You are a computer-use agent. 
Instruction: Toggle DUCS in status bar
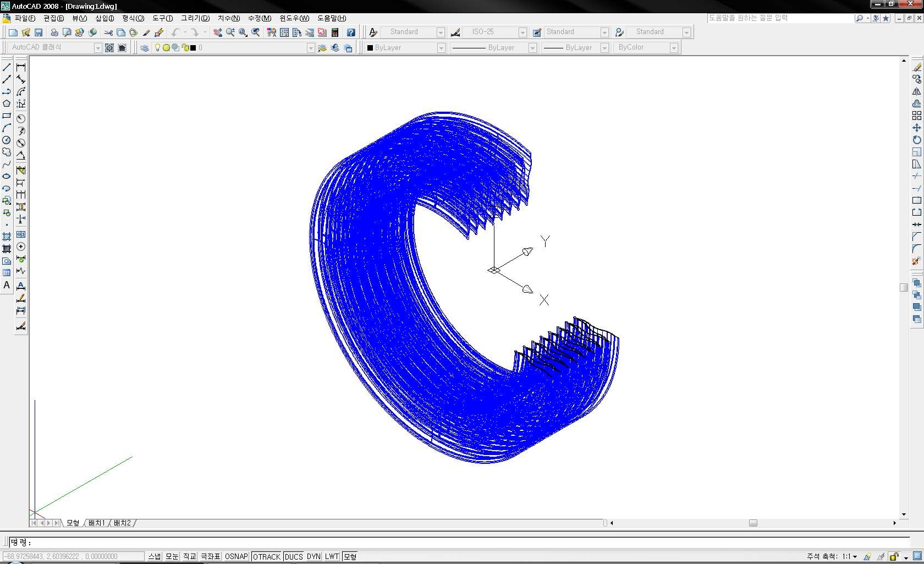294,556
